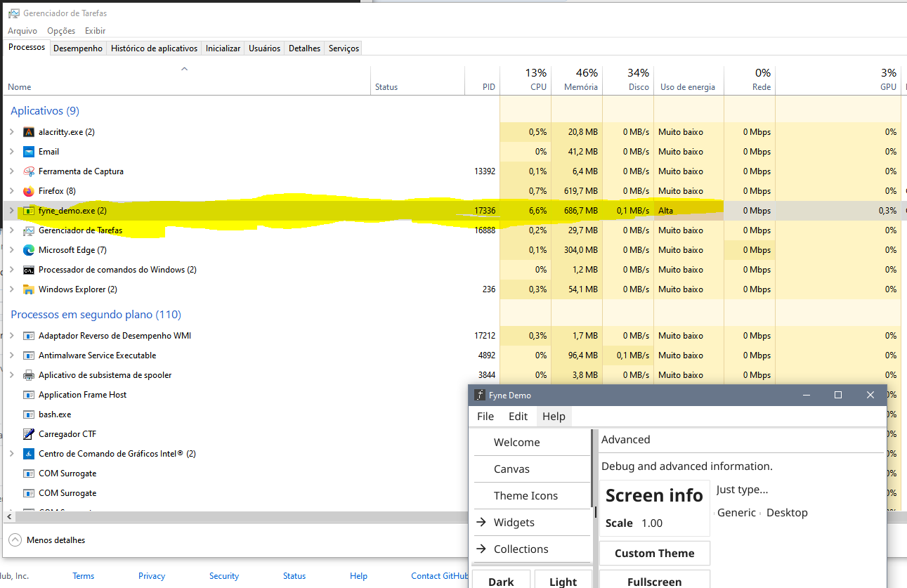Click the fyne_demo.exe application icon
The width and height of the screenshot is (907, 588).
[x=30, y=210]
